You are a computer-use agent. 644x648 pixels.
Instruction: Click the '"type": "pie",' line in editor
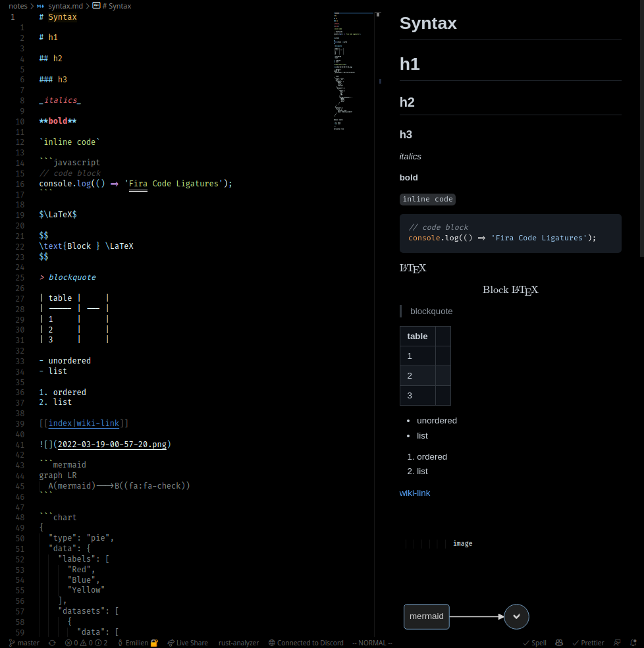point(81,538)
